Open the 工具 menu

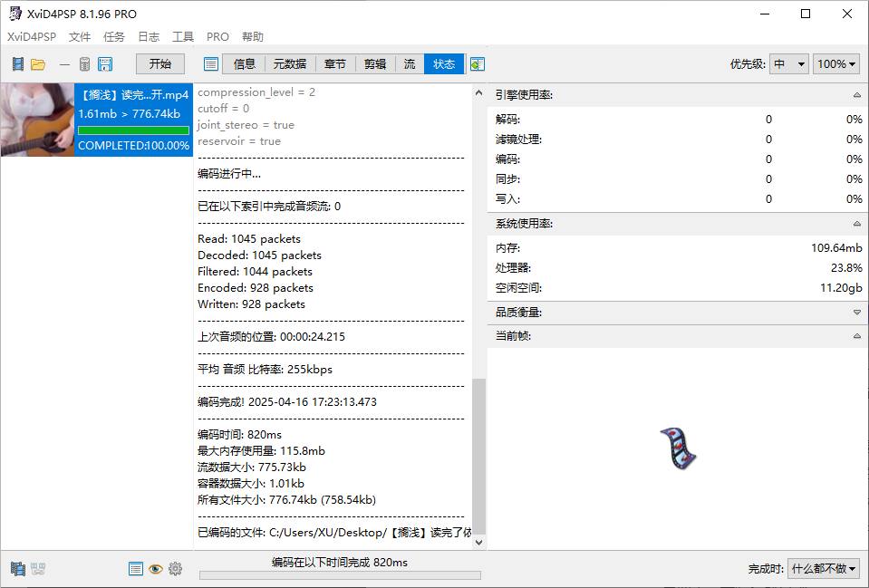(182, 36)
